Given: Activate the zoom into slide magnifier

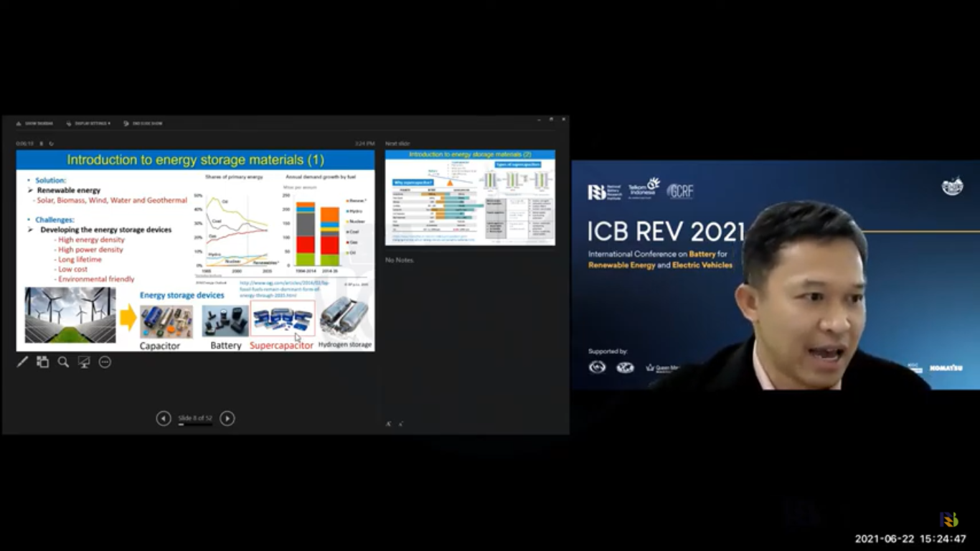Looking at the screenshot, I should 63,362.
